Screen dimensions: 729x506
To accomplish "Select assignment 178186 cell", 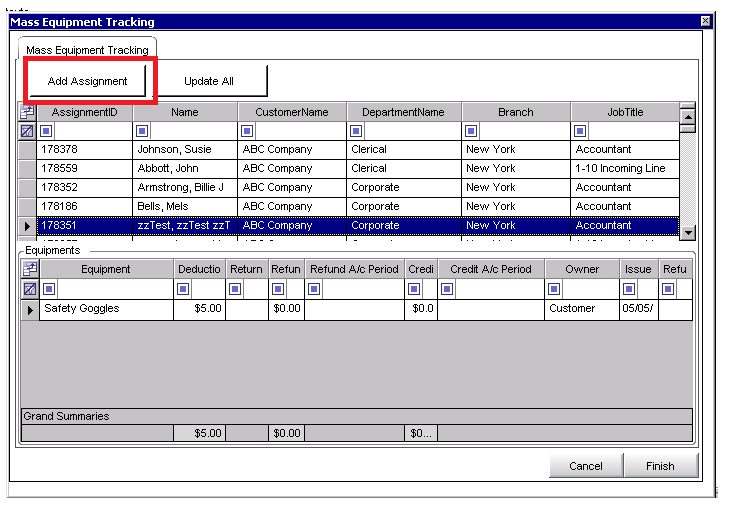I will (x=85, y=207).
